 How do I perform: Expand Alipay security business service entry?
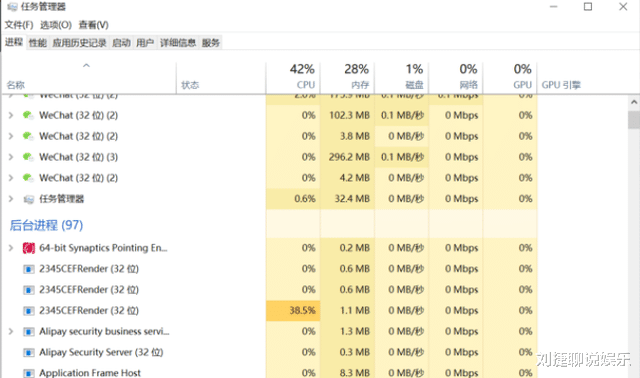coord(11,331)
